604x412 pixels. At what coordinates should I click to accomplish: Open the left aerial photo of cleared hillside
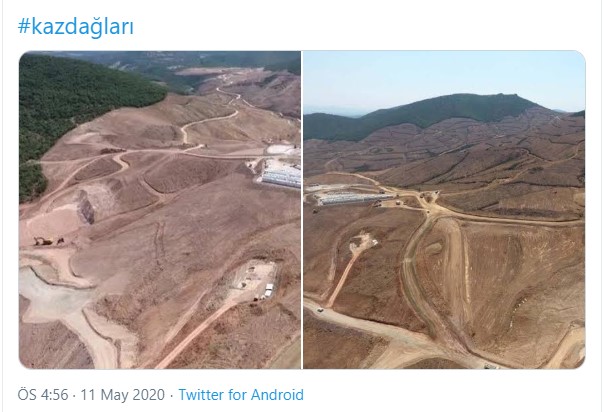(160, 210)
